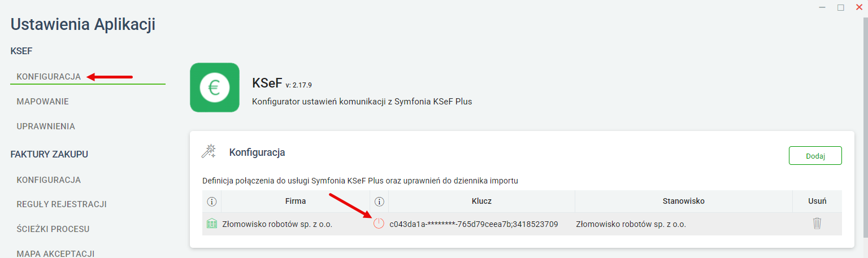Navigate to Ścieżki Procesu
This screenshot has width=868, height=258.
[53, 229]
